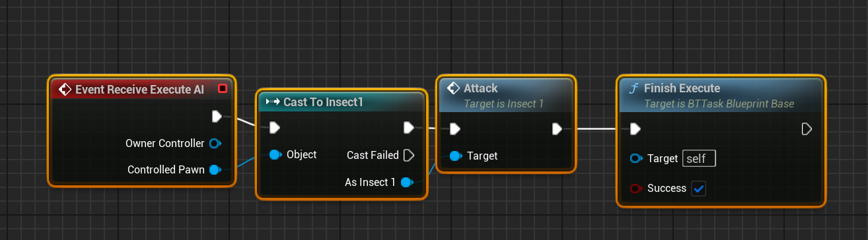
Task: Click red delegate pin on Event Receive Execute AI
Action: tap(223, 88)
